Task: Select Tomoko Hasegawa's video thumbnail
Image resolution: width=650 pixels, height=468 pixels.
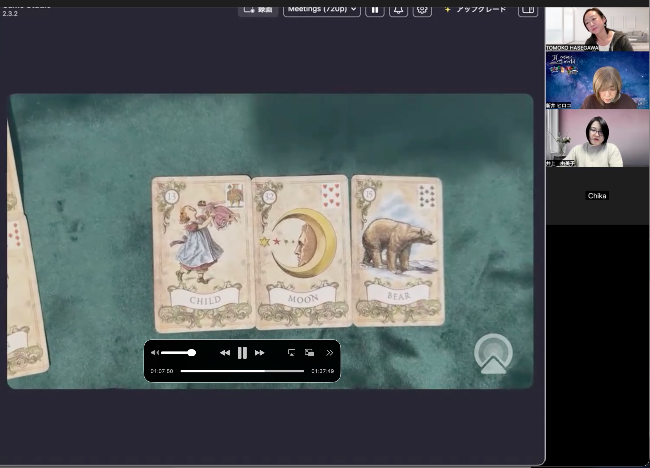Action: point(597,28)
